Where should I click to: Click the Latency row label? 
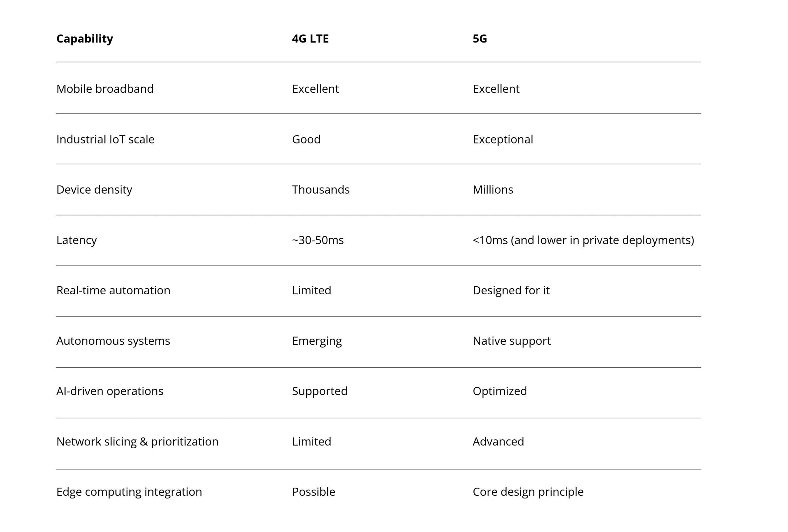click(77, 240)
